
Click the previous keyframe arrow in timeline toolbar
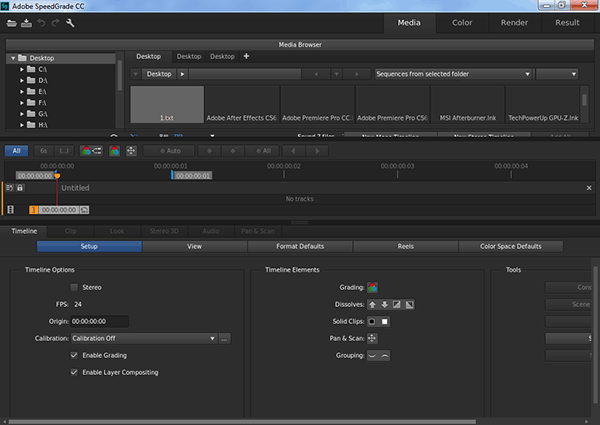293,151
